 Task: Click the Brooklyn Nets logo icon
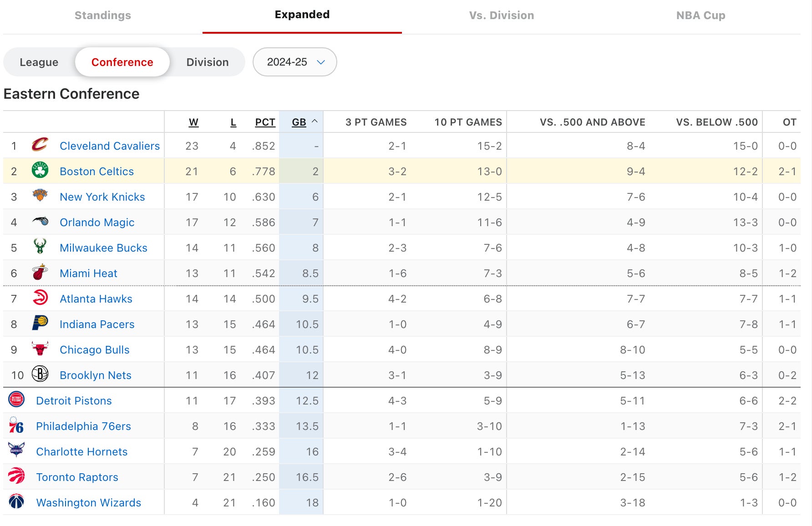point(40,374)
